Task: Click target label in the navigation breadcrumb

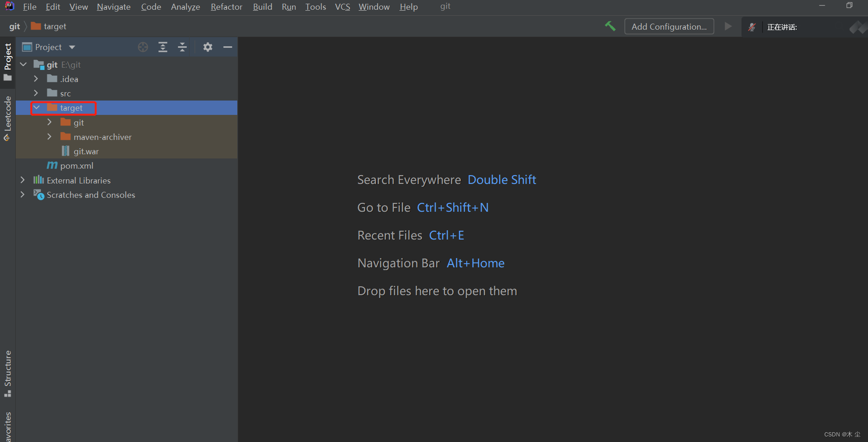Action: [x=55, y=26]
